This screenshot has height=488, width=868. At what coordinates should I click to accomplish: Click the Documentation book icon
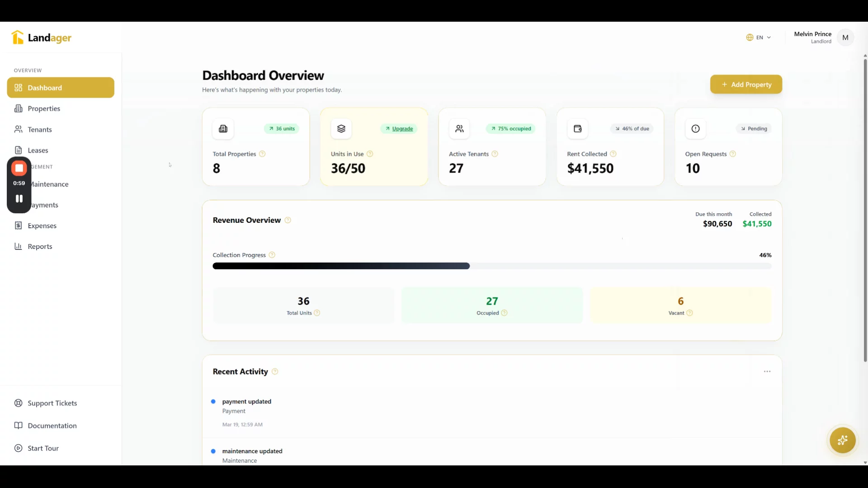point(18,426)
